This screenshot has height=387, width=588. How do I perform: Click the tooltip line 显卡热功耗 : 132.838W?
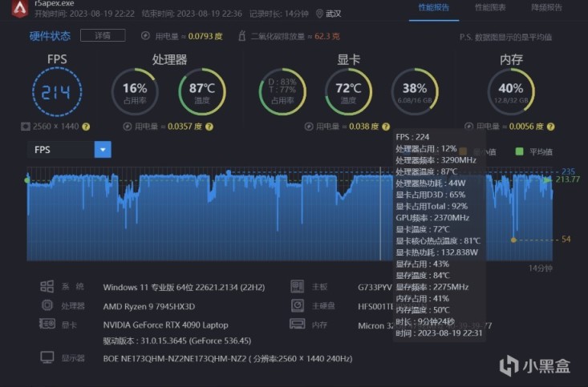click(x=437, y=252)
